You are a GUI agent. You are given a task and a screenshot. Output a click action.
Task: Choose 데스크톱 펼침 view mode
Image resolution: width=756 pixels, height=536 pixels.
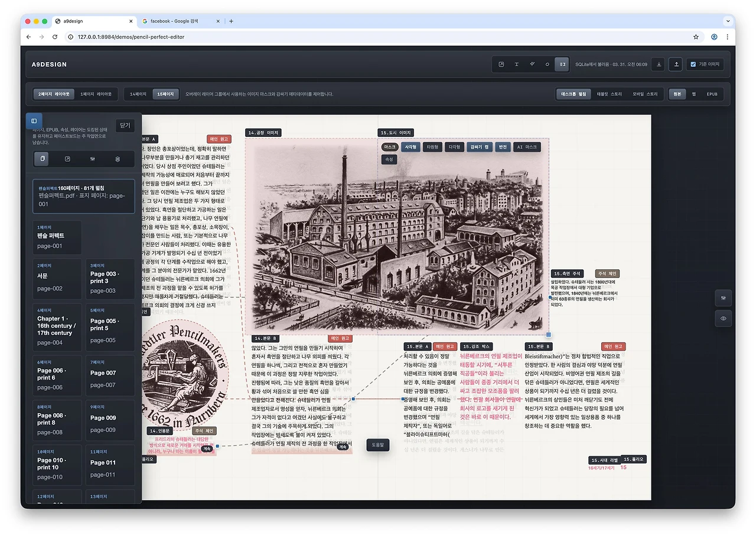573,94
